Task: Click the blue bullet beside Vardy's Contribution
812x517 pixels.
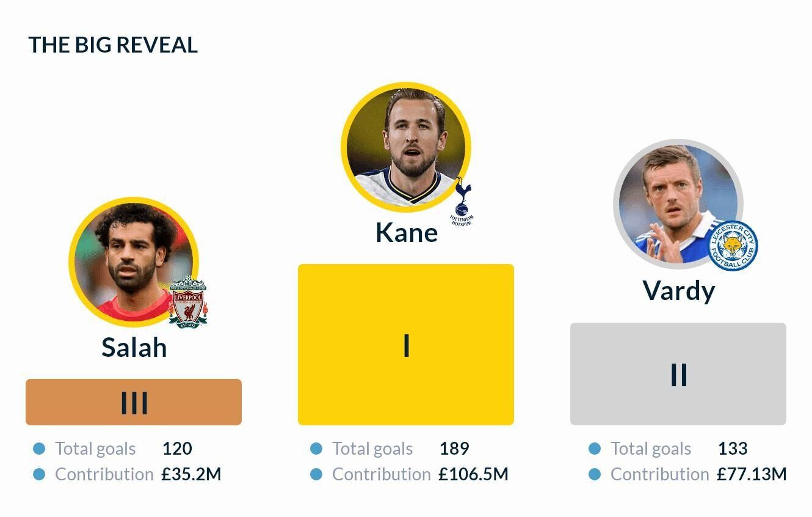Action: [x=595, y=474]
